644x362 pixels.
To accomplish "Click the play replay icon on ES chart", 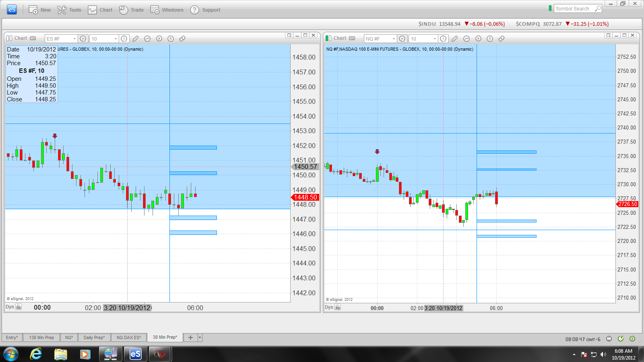I will [x=159, y=39].
